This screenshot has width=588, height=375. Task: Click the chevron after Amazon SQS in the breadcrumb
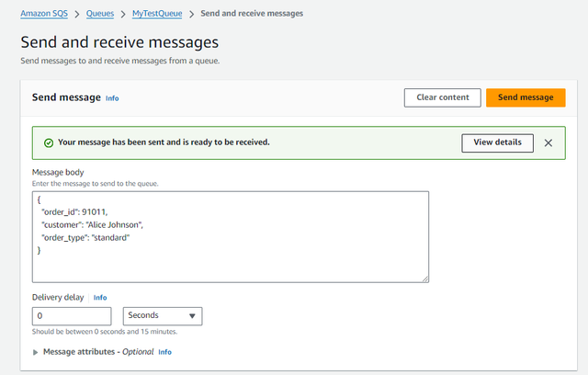click(x=77, y=14)
